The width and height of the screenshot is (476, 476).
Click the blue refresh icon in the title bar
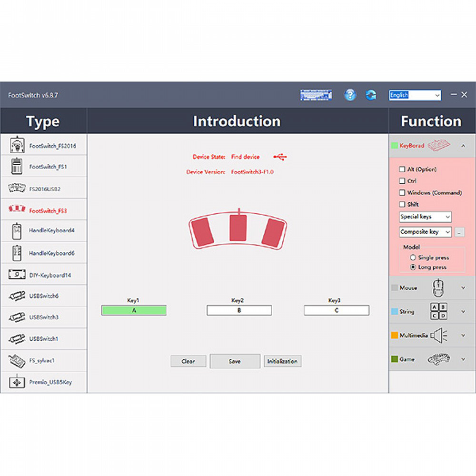371,95
